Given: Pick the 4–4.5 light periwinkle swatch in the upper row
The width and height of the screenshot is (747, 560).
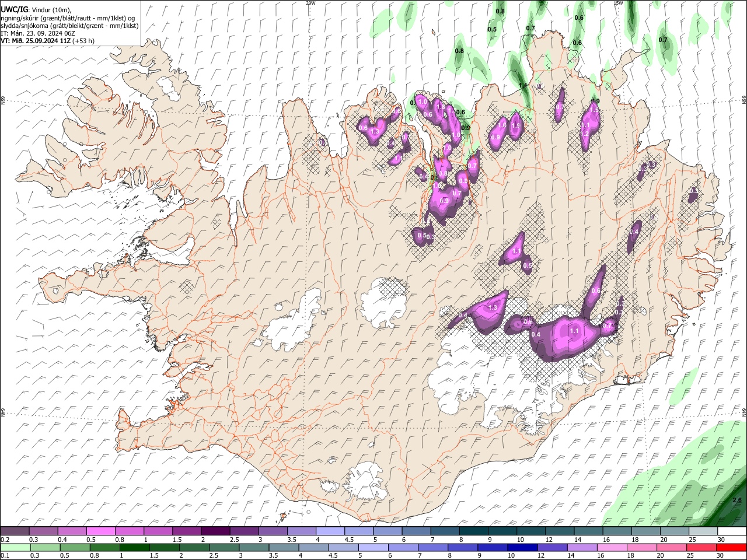Looking at the screenshot, I should 330,531.
